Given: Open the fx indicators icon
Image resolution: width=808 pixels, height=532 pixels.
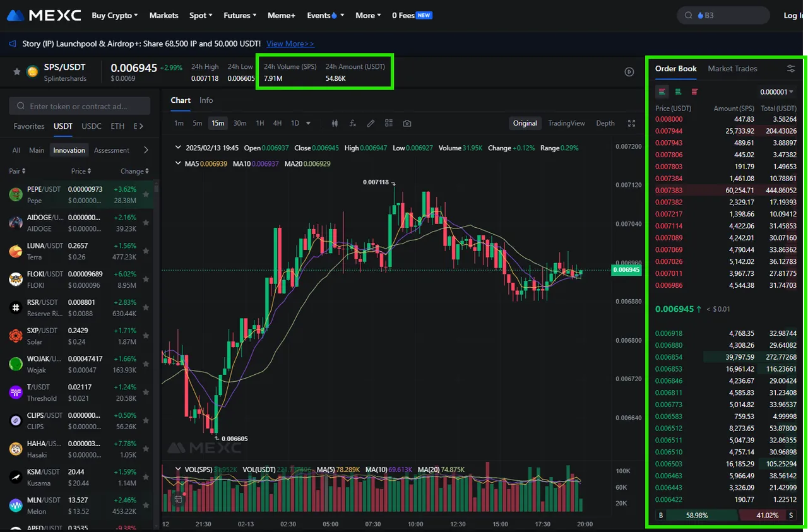Looking at the screenshot, I should tap(353, 124).
